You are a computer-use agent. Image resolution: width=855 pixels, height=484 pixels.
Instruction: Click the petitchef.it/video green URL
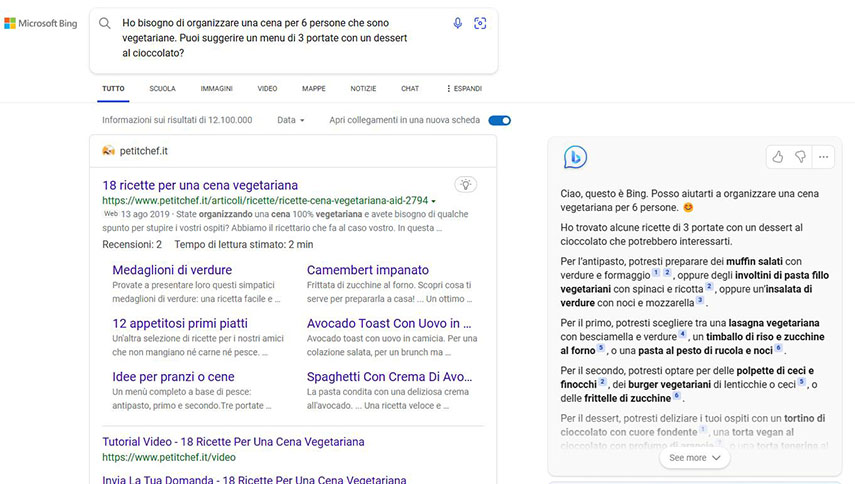(169, 457)
